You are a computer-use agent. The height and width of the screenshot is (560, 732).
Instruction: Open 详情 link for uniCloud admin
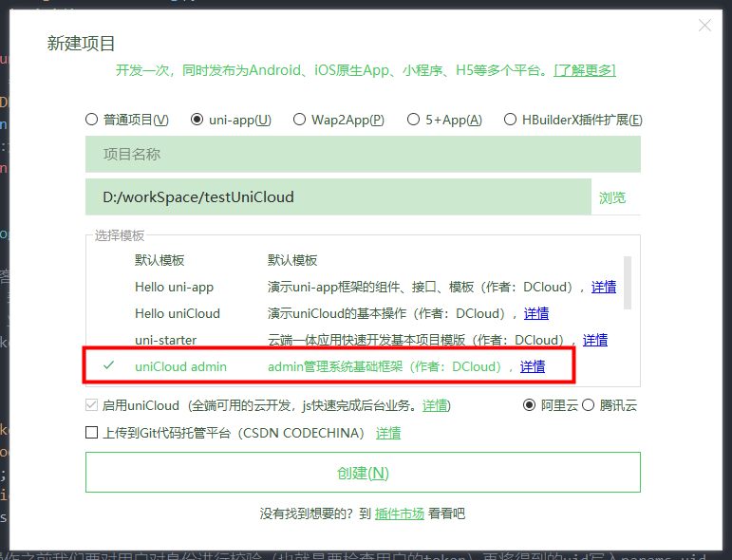click(x=533, y=366)
